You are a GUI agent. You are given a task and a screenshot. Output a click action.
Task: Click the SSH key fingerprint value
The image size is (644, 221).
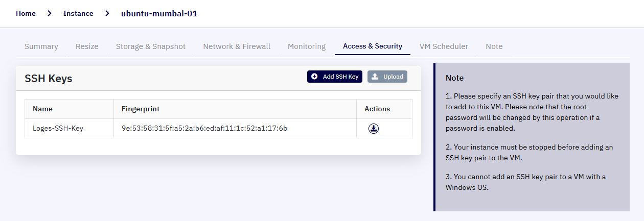[x=204, y=129]
